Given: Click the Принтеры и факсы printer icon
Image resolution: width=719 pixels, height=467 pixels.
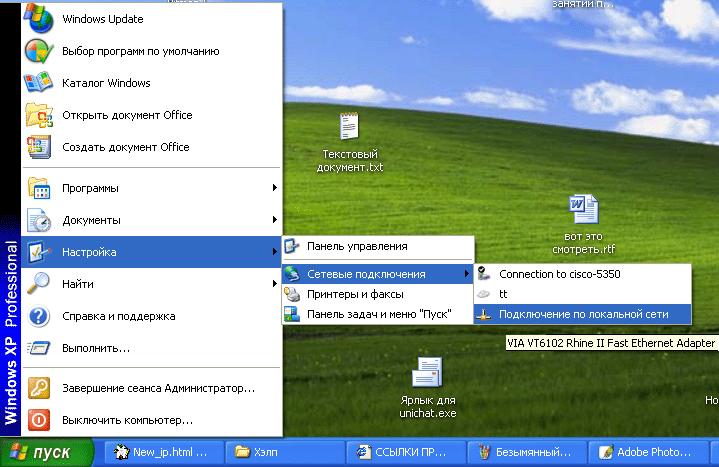Looking at the screenshot, I should [292, 294].
